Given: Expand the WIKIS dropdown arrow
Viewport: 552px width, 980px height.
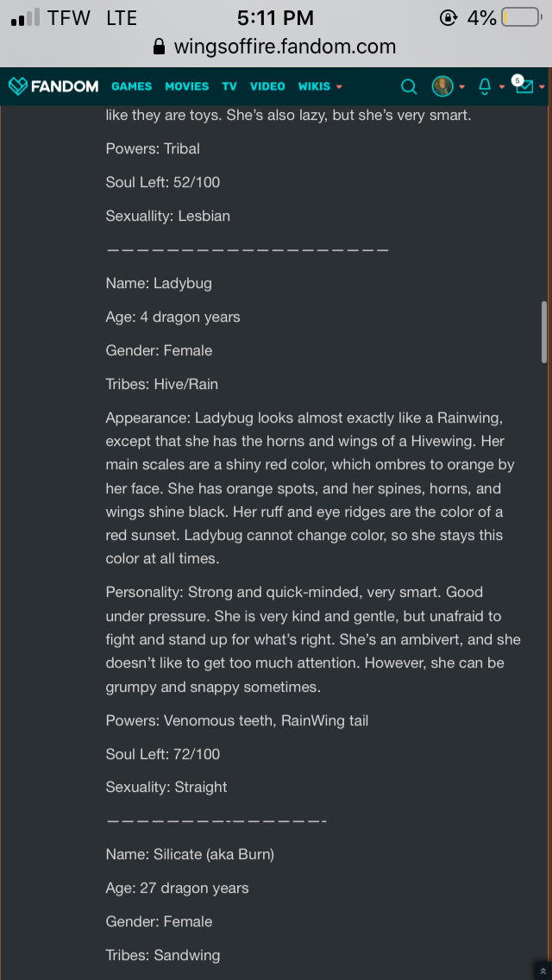Looking at the screenshot, I should click(x=339, y=87).
